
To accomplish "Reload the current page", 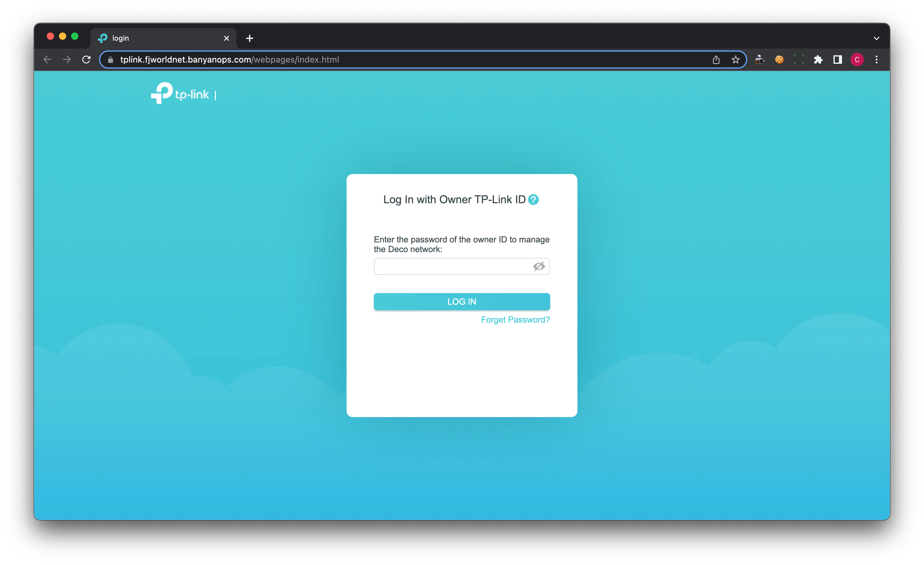I will [86, 60].
